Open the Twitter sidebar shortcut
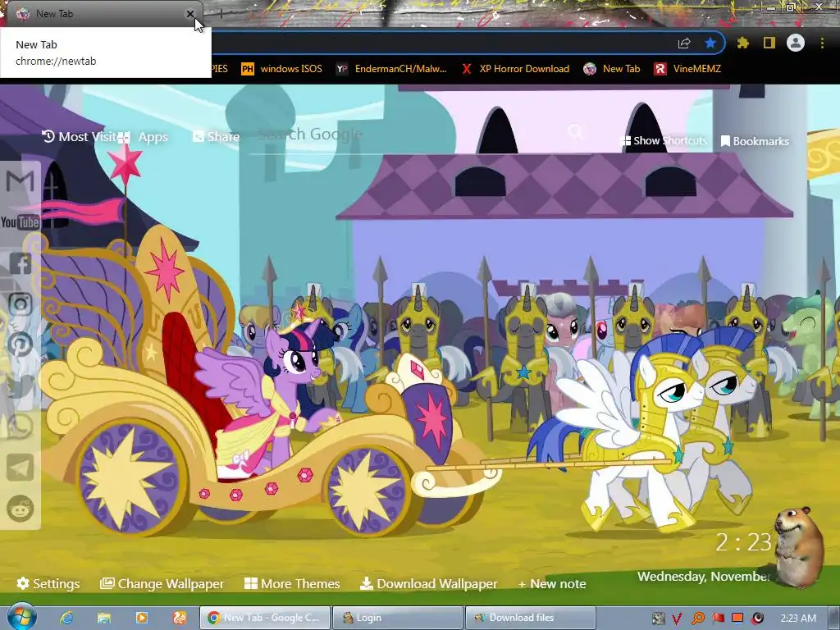Viewport: 840px width, 630px height. click(20, 386)
